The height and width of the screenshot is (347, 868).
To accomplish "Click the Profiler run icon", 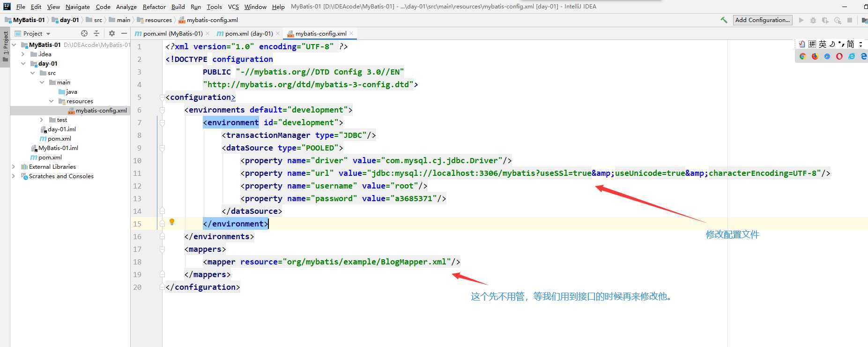I will (838, 20).
